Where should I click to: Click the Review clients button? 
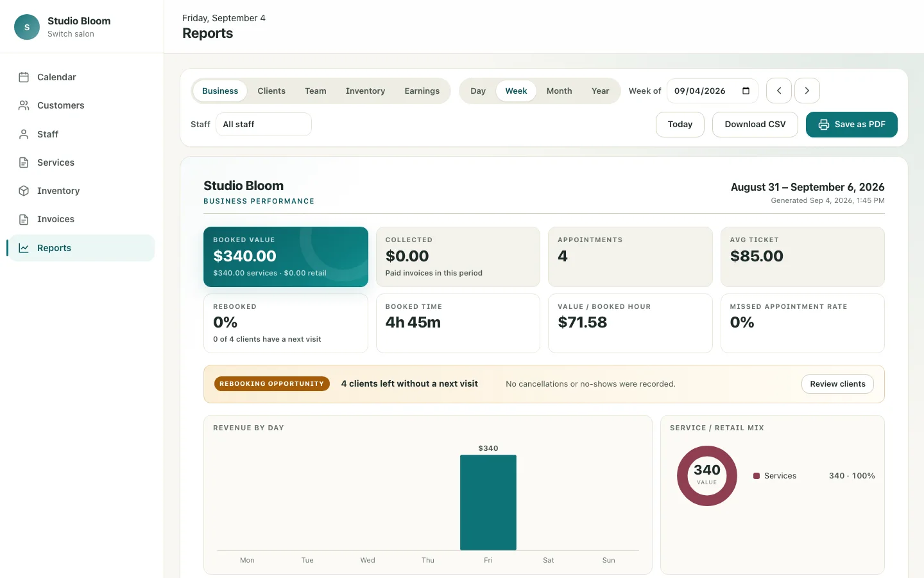point(837,384)
